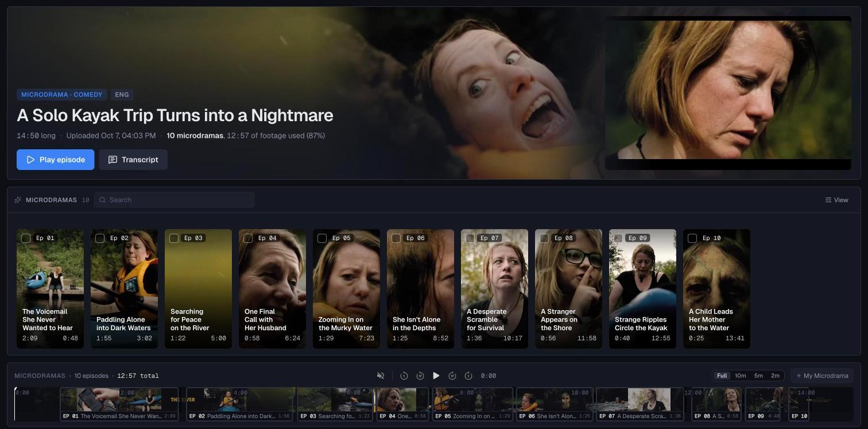868x429 pixels.
Task: Select the Ep 03 checkbox
Action: (174, 238)
